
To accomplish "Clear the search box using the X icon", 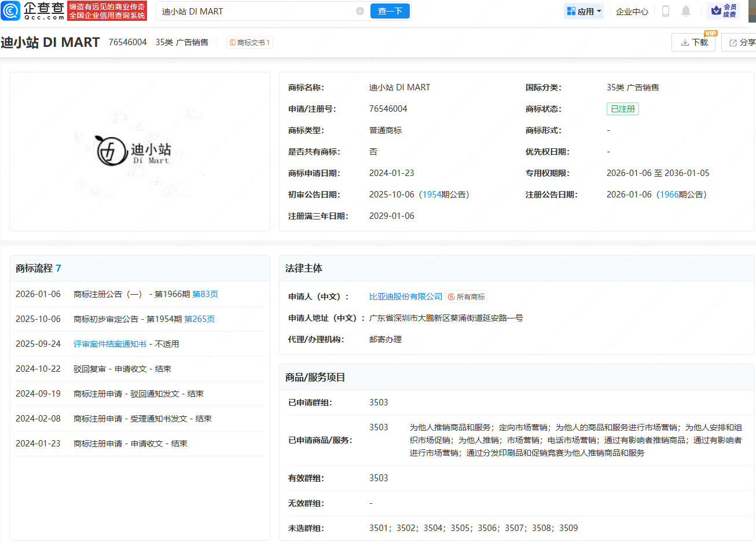I will [x=360, y=10].
